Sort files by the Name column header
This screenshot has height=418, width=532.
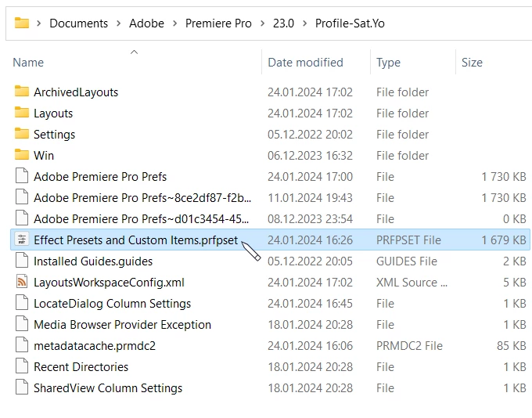pos(28,63)
